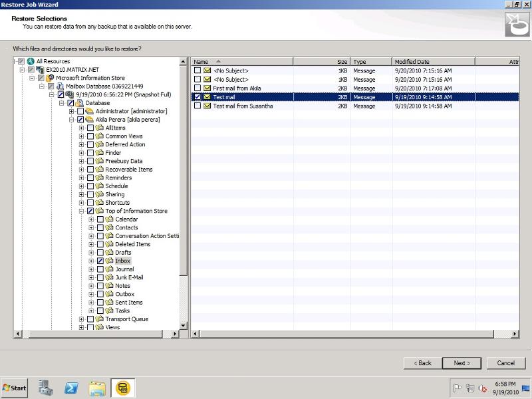Click the Inbox folder icon
The image size is (532, 399).
tap(110, 261)
